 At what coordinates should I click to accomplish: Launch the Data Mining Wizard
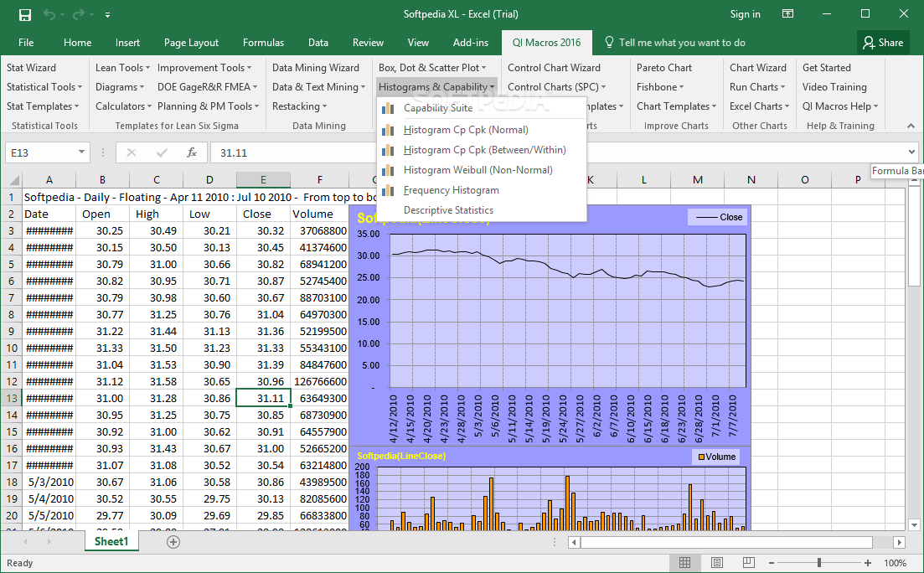pyautogui.click(x=315, y=68)
